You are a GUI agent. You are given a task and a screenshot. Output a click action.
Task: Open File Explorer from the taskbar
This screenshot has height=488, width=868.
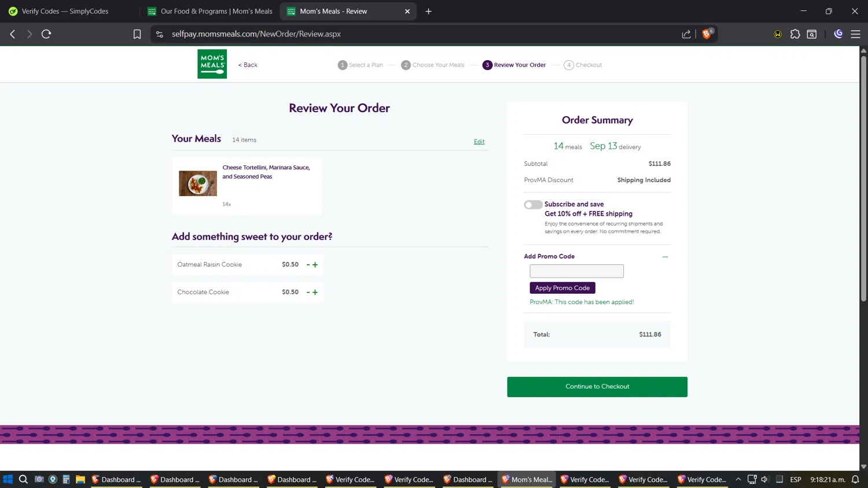tap(80, 479)
